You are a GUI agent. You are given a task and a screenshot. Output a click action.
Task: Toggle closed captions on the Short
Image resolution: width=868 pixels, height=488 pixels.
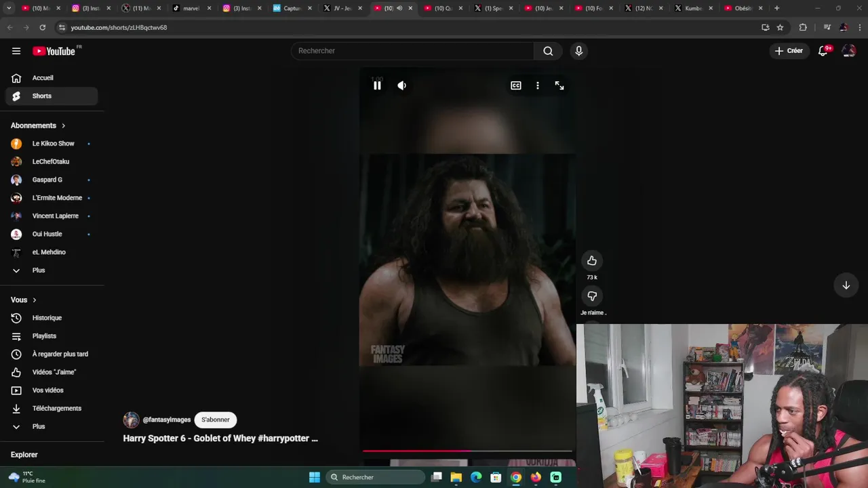516,85
